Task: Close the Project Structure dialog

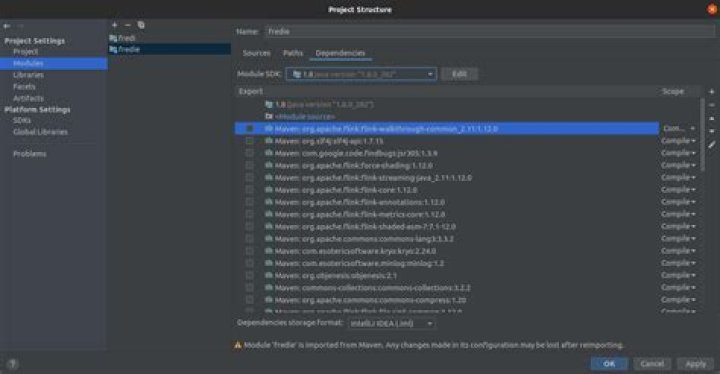Action: pos(713,9)
